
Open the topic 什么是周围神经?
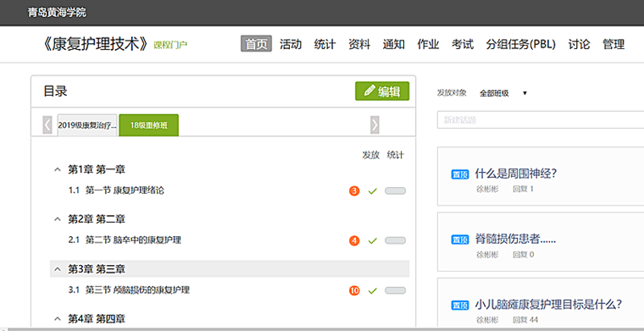point(515,174)
